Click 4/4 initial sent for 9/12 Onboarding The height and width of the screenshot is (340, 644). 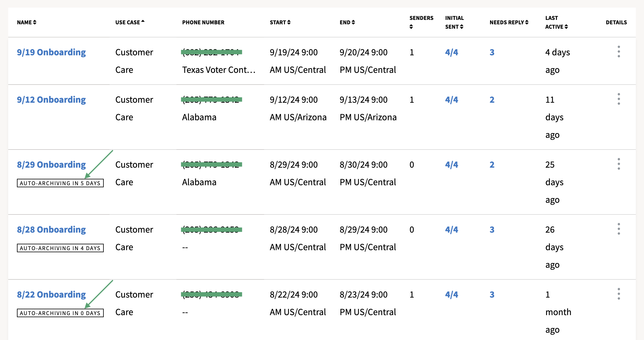click(x=451, y=100)
